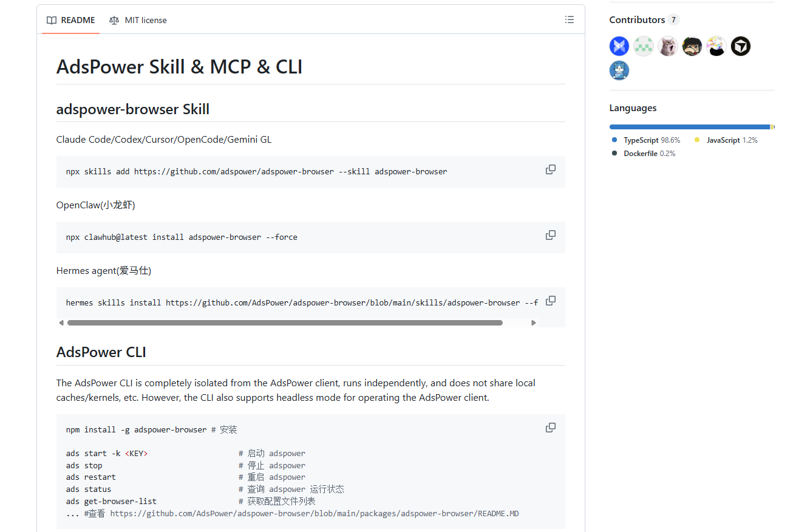Viewport: 796px width, 532px height.
Task: Click the green pixel-pattern contributor avatar
Action: coord(644,46)
